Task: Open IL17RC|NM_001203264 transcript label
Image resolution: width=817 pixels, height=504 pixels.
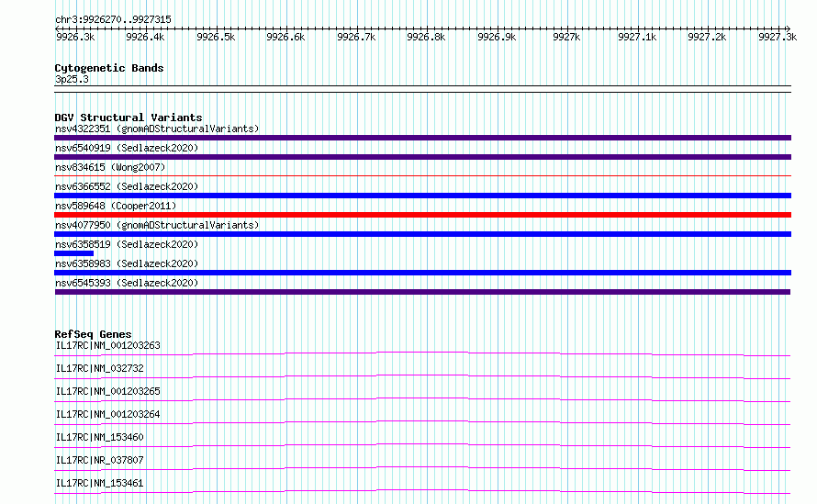Action: [107, 414]
